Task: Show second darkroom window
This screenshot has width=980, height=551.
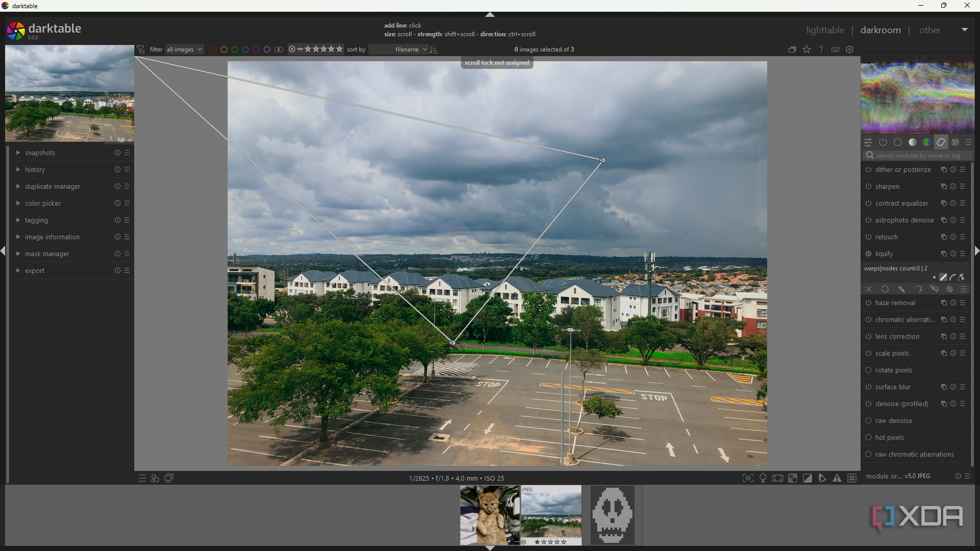Action: point(169,478)
